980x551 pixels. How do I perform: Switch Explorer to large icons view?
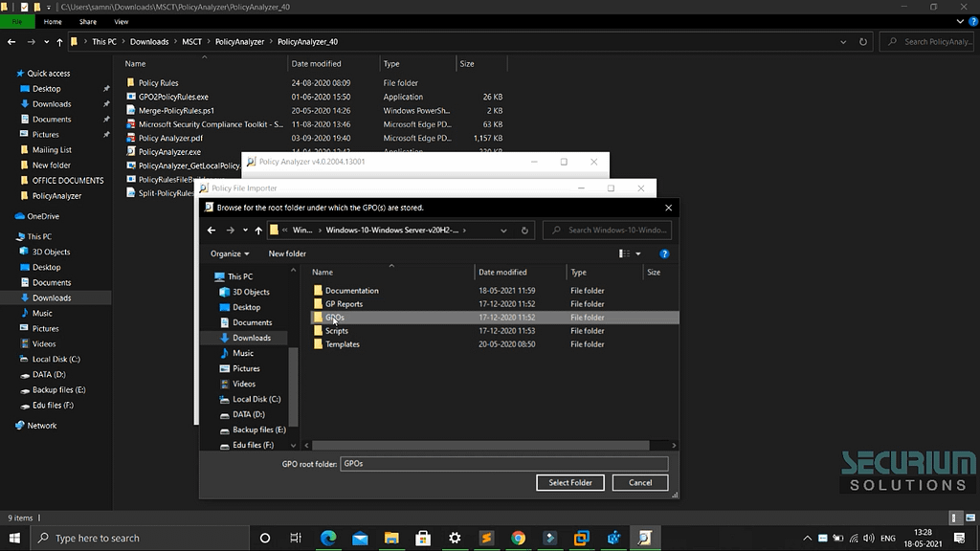click(970, 518)
